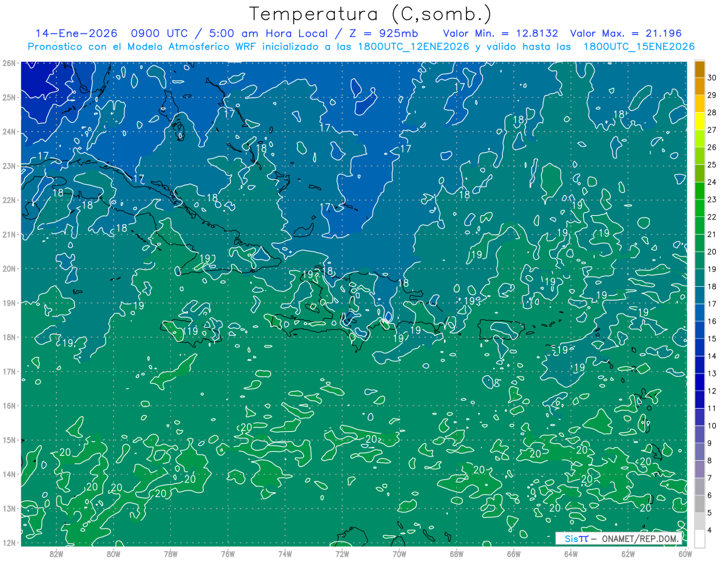Select the 72W longitude label
Image resolution: width=728 pixels, height=562 pixels.
click(342, 554)
